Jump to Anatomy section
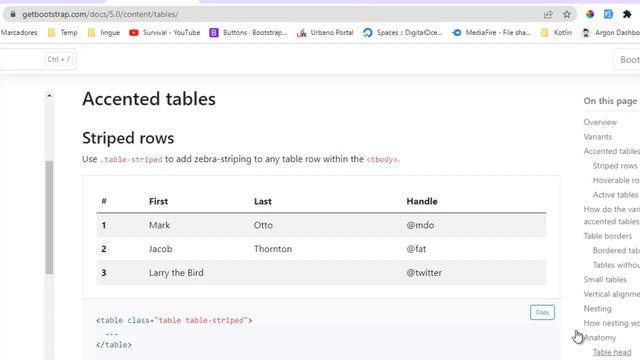The image size is (640, 360). (x=600, y=338)
